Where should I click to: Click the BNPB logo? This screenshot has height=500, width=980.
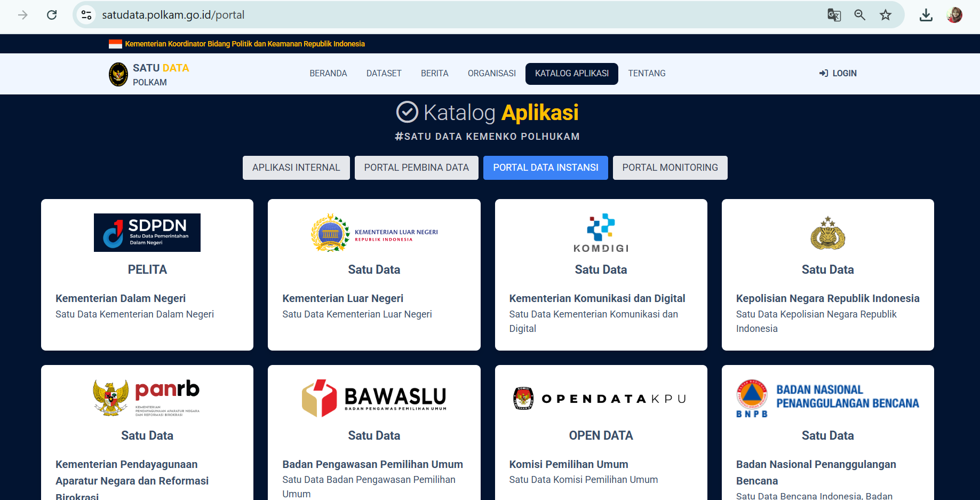[x=828, y=398]
